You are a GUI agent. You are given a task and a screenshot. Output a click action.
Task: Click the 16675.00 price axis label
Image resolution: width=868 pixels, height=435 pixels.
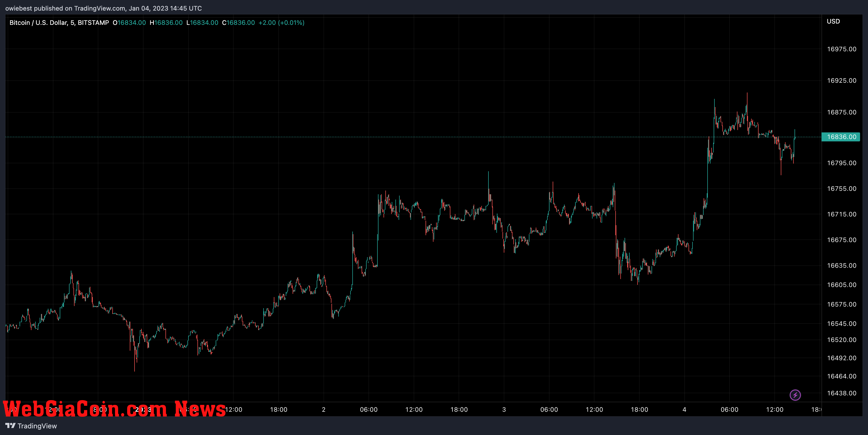(841, 240)
